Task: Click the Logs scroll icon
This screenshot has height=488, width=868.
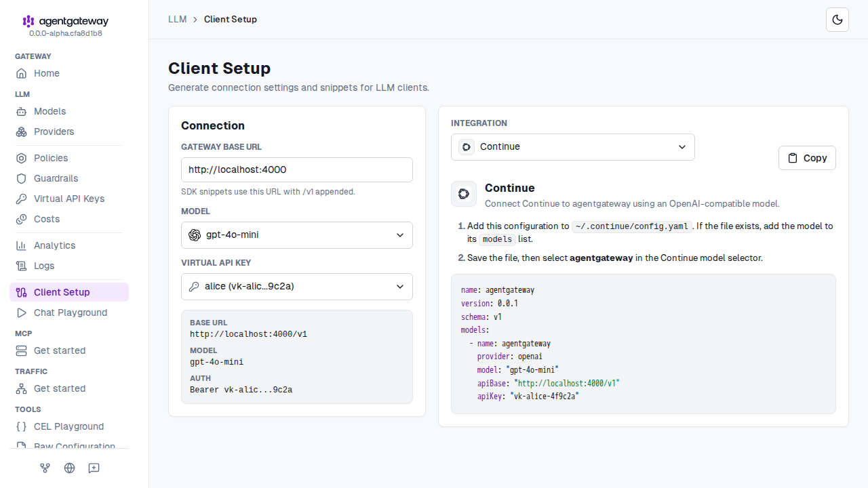Action: click(22, 266)
